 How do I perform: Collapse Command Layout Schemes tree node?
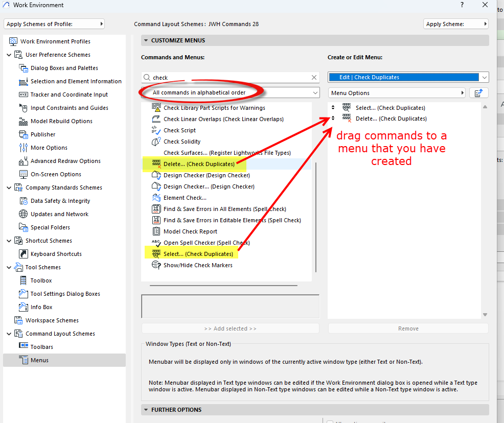tap(9, 334)
